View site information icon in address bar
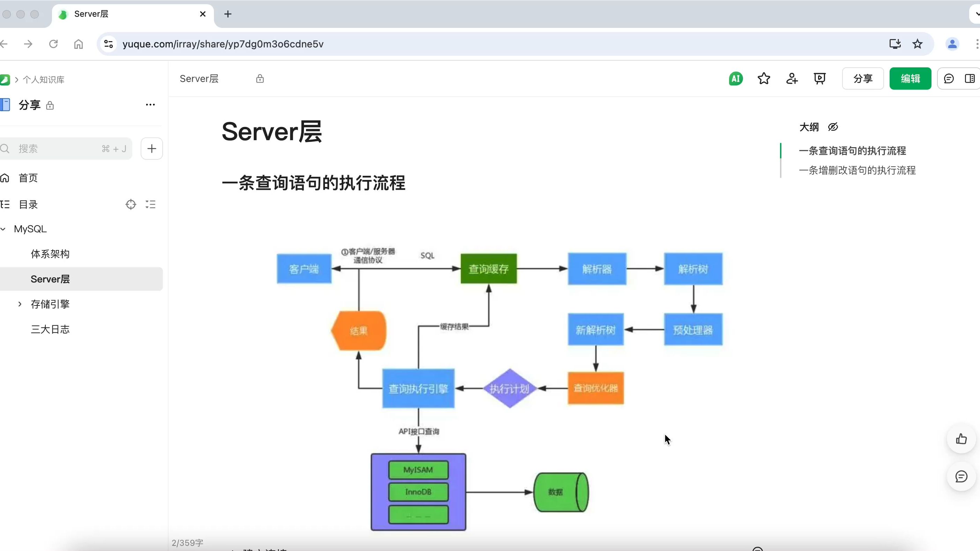The width and height of the screenshot is (980, 551). [109, 44]
